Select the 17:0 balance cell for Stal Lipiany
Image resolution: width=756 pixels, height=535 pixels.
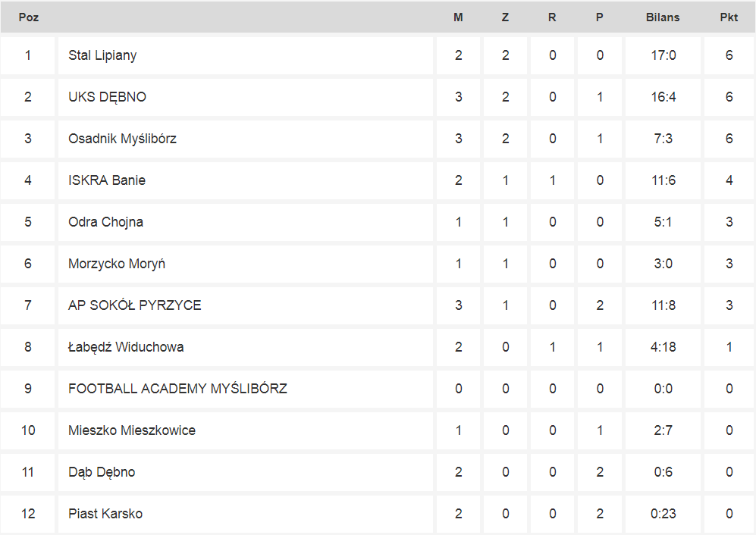point(663,55)
